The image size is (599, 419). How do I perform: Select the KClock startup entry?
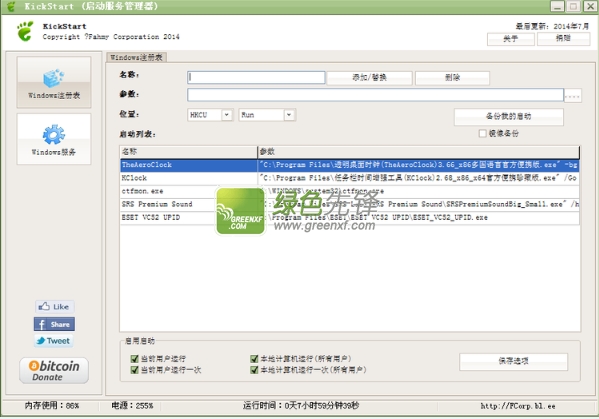pos(350,178)
